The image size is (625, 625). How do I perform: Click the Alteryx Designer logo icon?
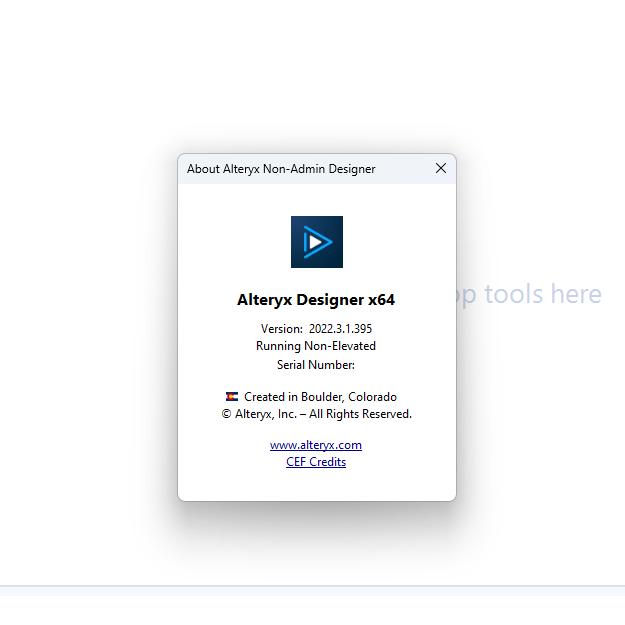(x=316, y=242)
